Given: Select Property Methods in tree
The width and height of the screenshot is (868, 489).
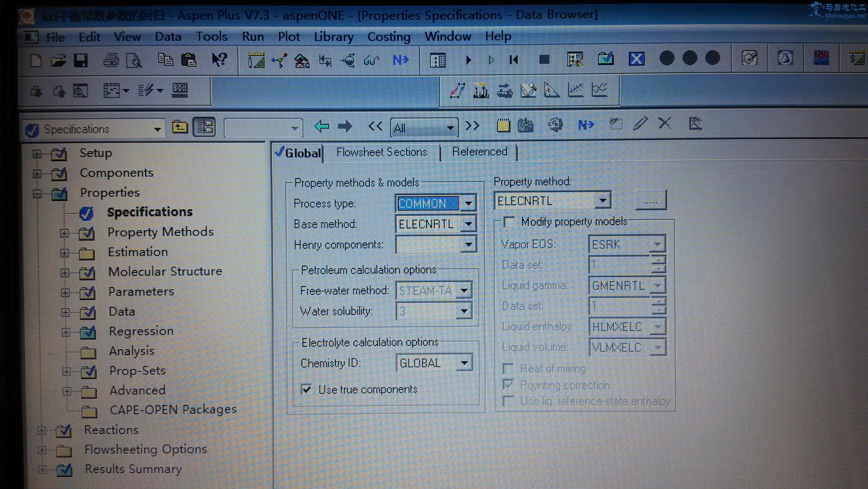Looking at the screenshot, I should click(160, 232).
